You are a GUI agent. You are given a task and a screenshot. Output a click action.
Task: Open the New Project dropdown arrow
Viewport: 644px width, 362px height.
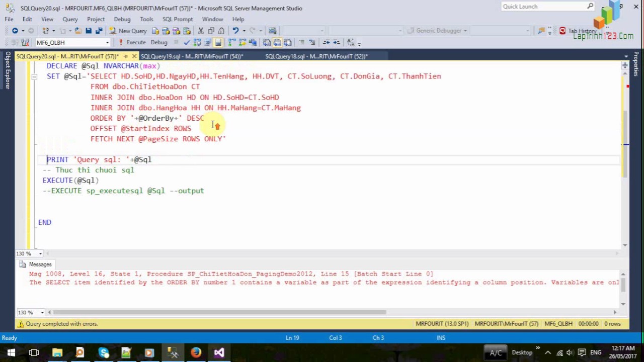pyautogui.click(x=53, y=31)
